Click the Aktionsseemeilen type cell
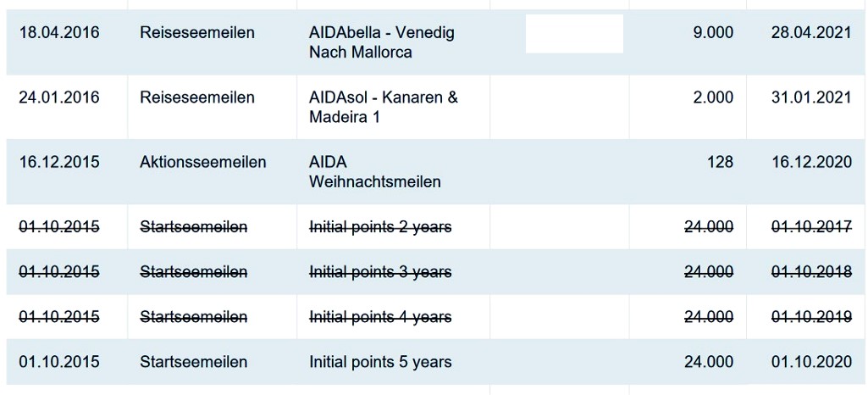This screenshot has width=868, height=395. click(x=203, y=162)
